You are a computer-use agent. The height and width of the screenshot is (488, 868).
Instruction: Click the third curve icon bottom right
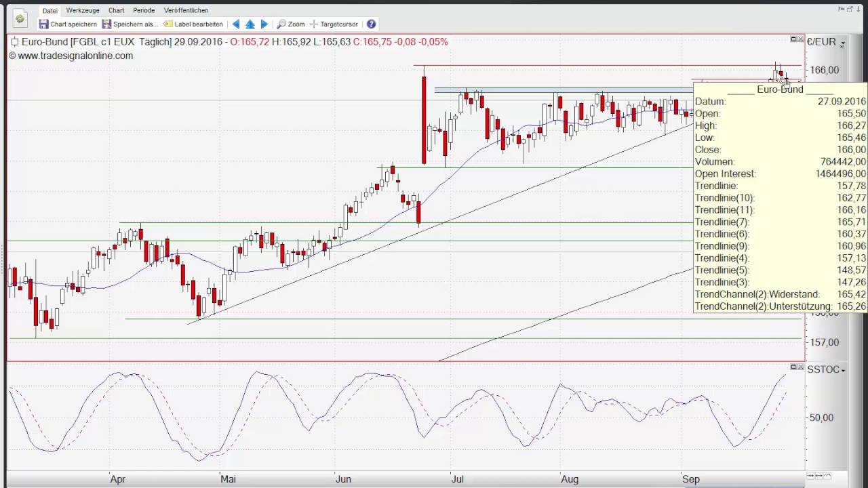pos(827,476)
